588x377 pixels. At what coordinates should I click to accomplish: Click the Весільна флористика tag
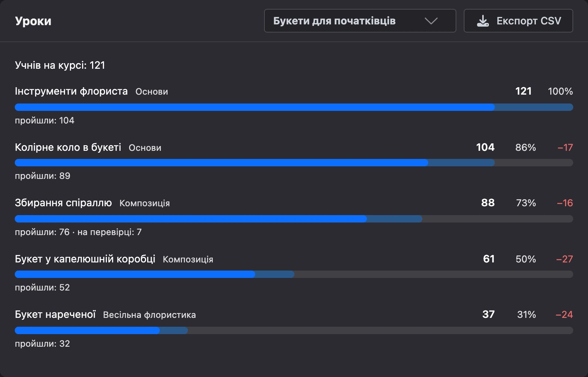pyautogui.click(x=149, y=315)
